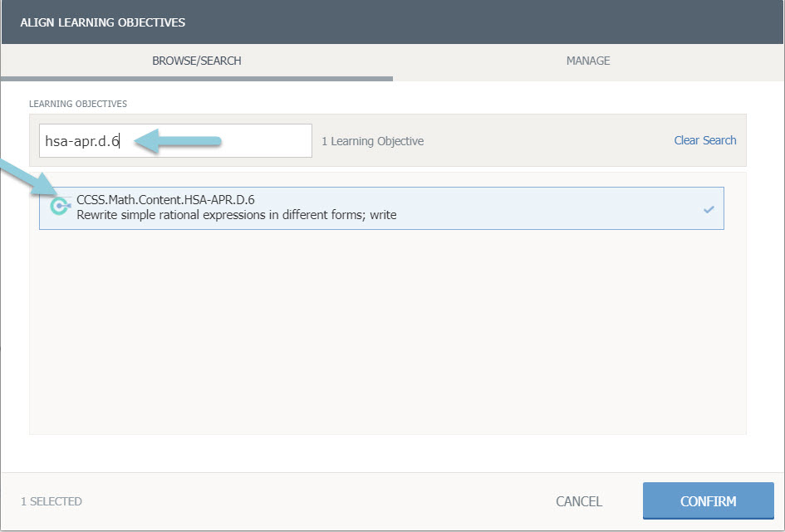Focus the hsa-apr.d.6 search field

[x=175, y=141]
